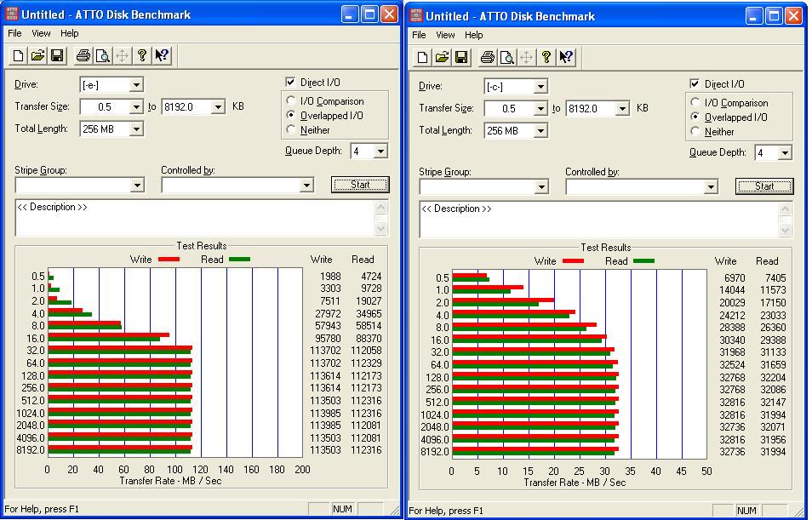Click the Open folder icon in the right window
This screenshot has width=812, height=520.
pos(442,57)
